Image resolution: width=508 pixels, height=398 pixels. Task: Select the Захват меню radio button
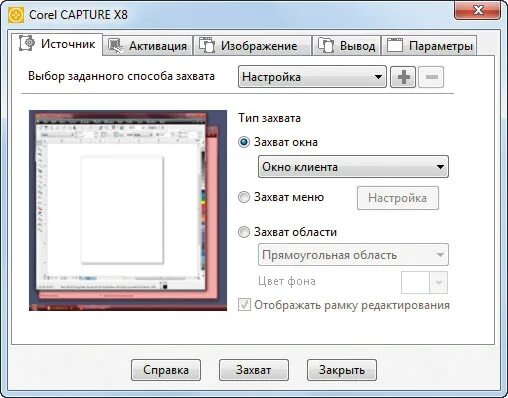click(244, 197)
